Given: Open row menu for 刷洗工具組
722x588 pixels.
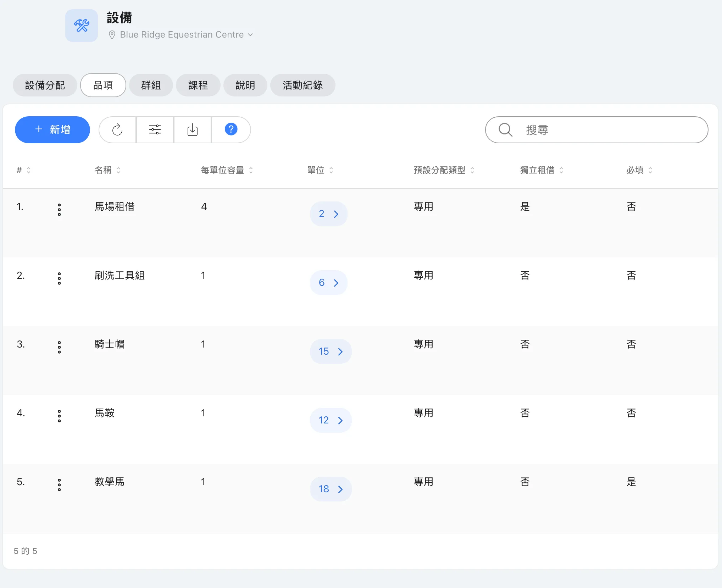Looking at the screenshot, I should click(x=59, y=278).
